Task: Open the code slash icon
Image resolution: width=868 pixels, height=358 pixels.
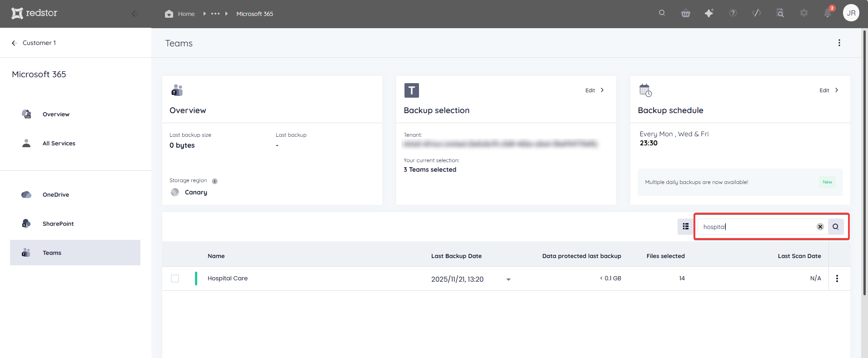Action: (x=757, y=13)
